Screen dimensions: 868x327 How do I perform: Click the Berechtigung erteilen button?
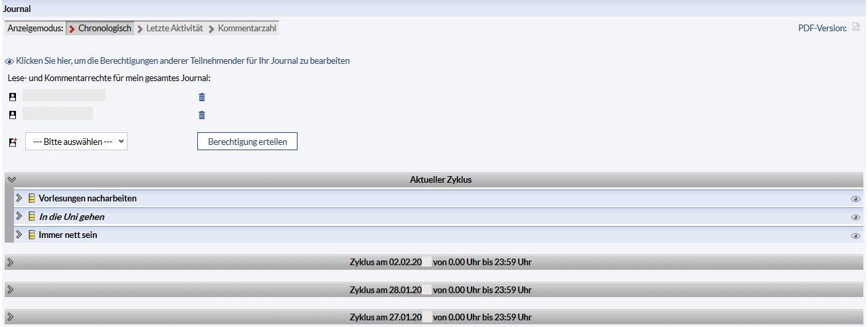(x=247, y=142)
